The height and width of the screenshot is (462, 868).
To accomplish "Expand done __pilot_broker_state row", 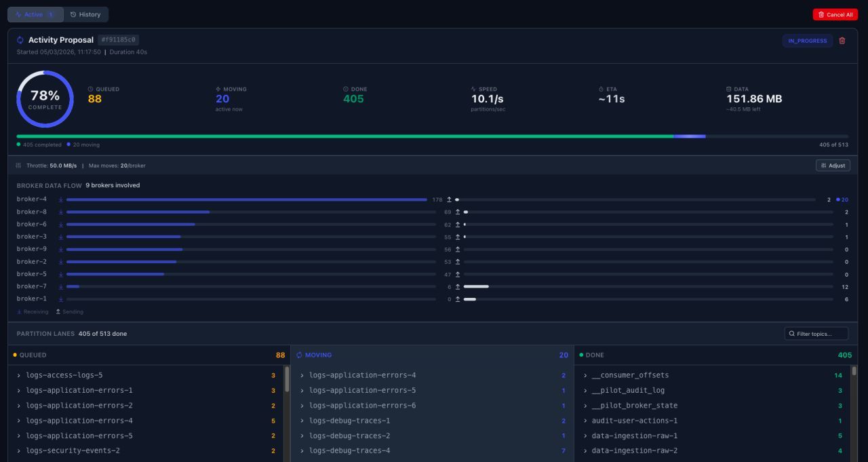I will click(712, 406).
